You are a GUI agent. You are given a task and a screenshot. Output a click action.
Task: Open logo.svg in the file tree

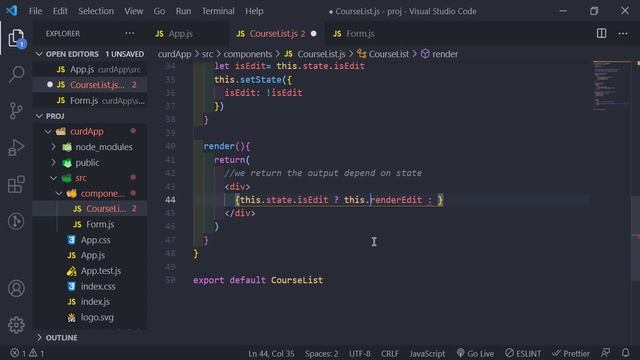point(90,317)
